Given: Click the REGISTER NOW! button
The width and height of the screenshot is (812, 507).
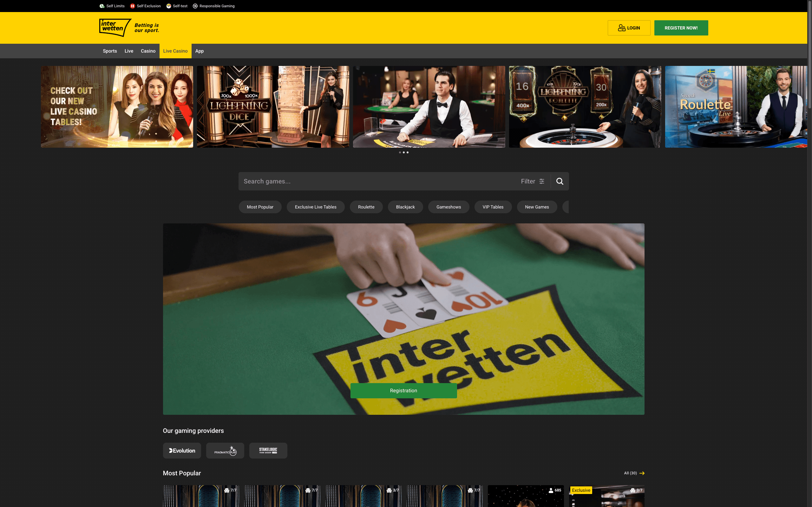Looking at the screenshot, I should point(681,28).
